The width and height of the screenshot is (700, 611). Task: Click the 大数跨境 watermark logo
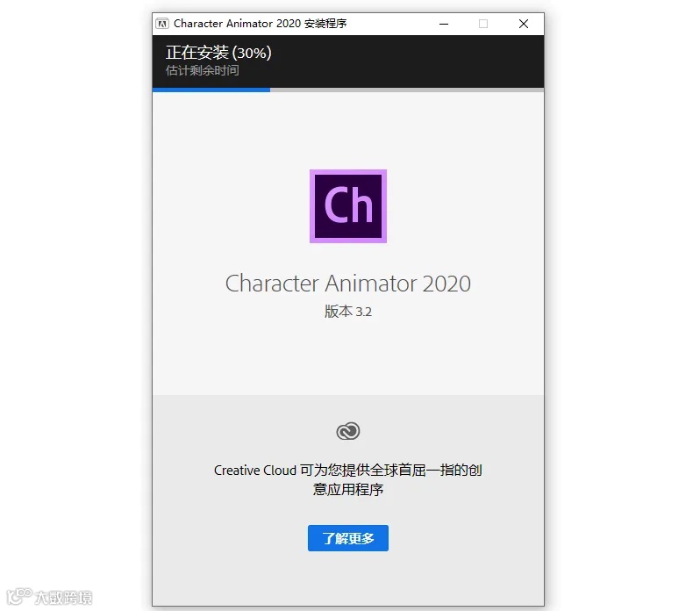click(x=19, y=596)
